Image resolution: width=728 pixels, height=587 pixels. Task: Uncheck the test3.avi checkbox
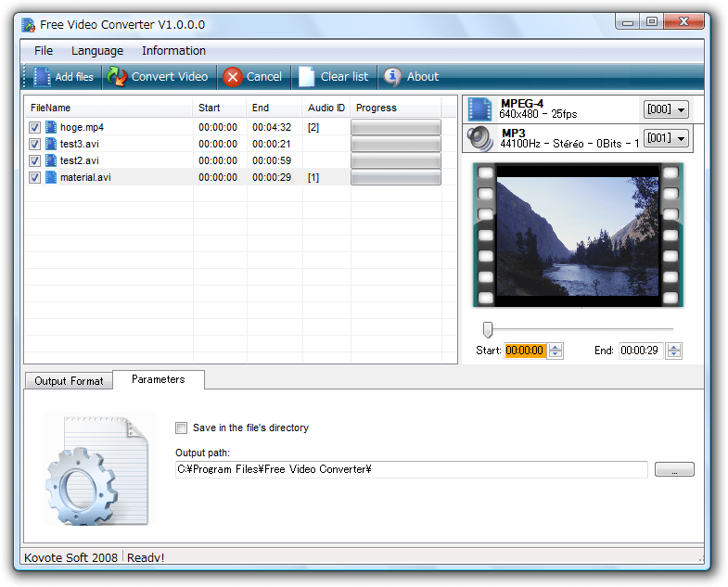coord(35,144)
